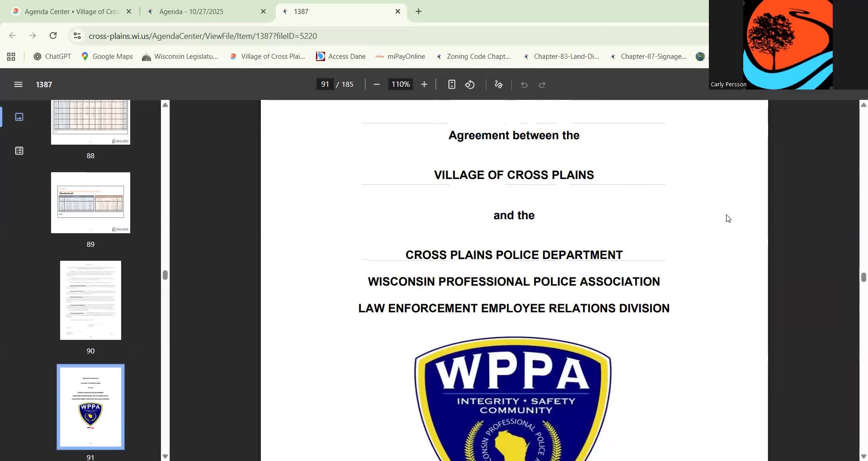
Task: Rotate the PDF counterclockwise
Action: (470, 84)
